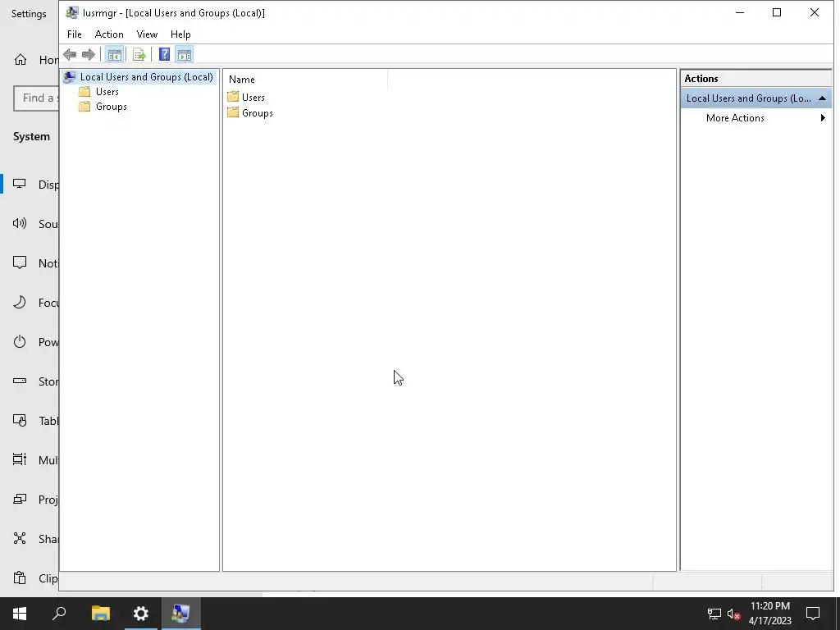Open File Explorer from taskbar
The width and height of the screenshot is (840, 630).
coord(100,614)
